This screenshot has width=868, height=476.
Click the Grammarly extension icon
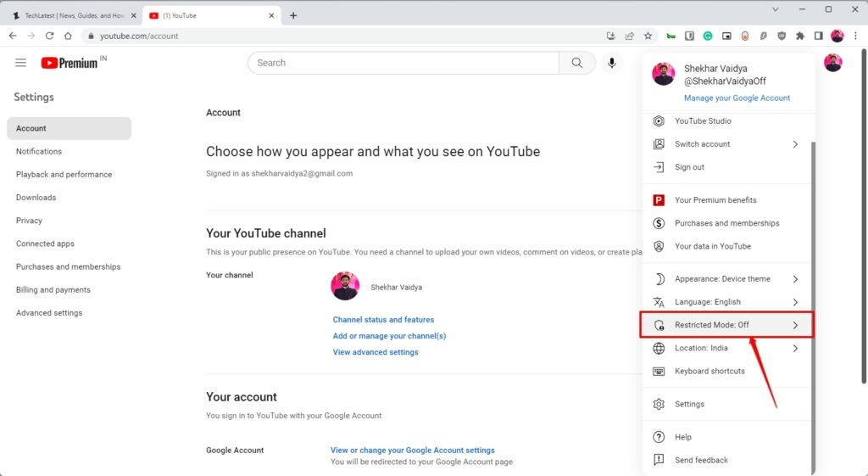pos(708,36)
